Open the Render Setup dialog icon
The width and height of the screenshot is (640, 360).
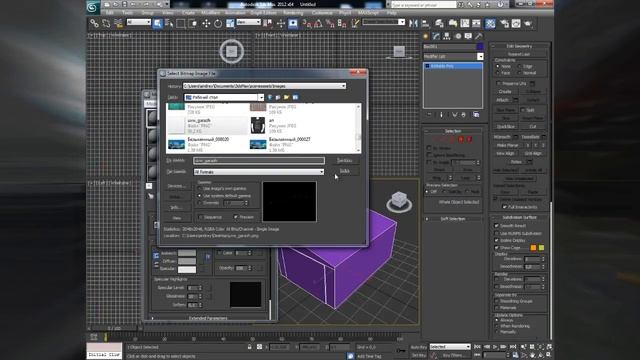click(504, 23)
